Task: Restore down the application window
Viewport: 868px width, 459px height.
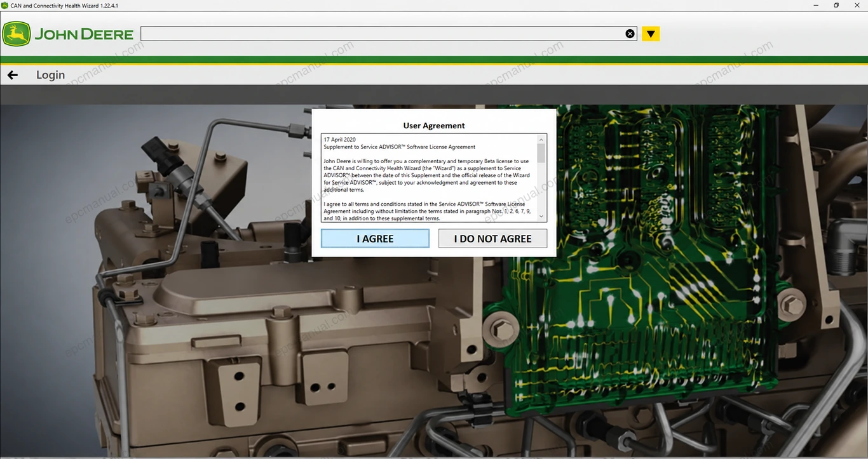Action: pyautogui.click(x=836, y=5)
